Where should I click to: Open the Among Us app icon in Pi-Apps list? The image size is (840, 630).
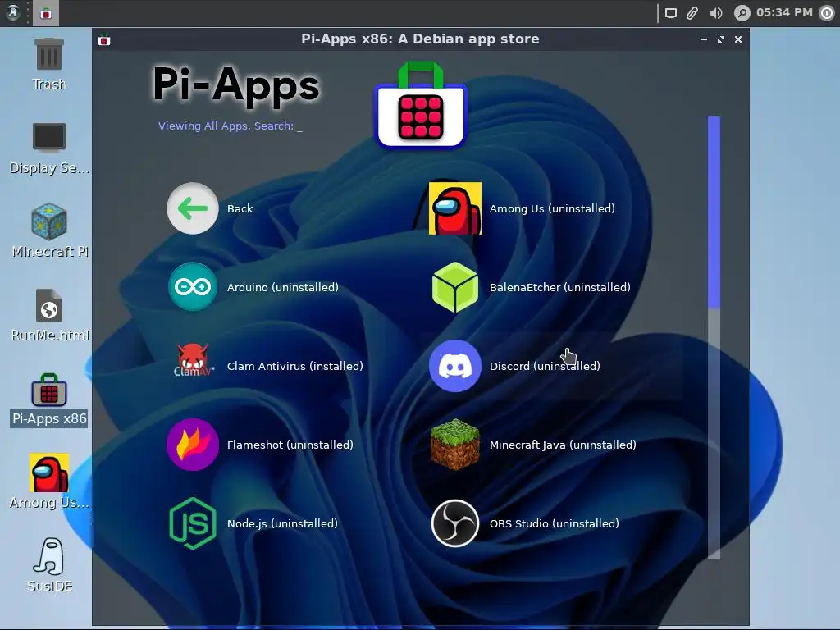[454, 208]
